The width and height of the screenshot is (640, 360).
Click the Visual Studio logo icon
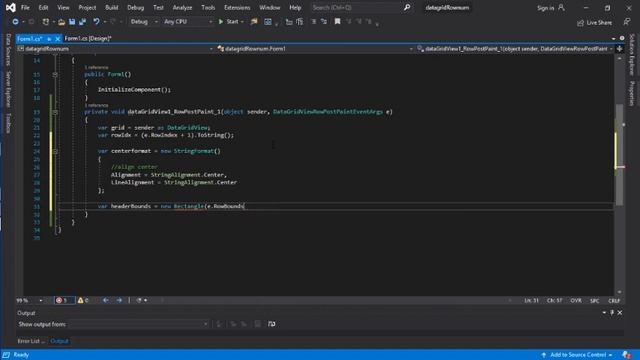[11, 7]
